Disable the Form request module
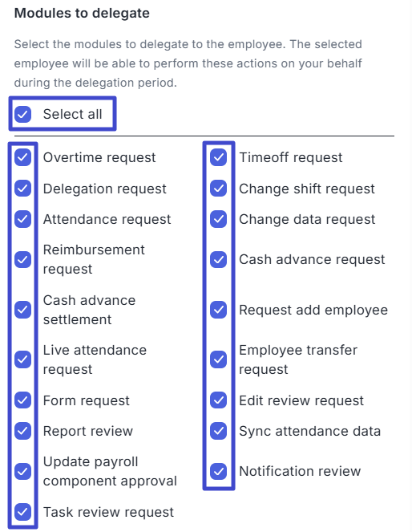This screenshot has width=412, height=532. coord(22,400)
